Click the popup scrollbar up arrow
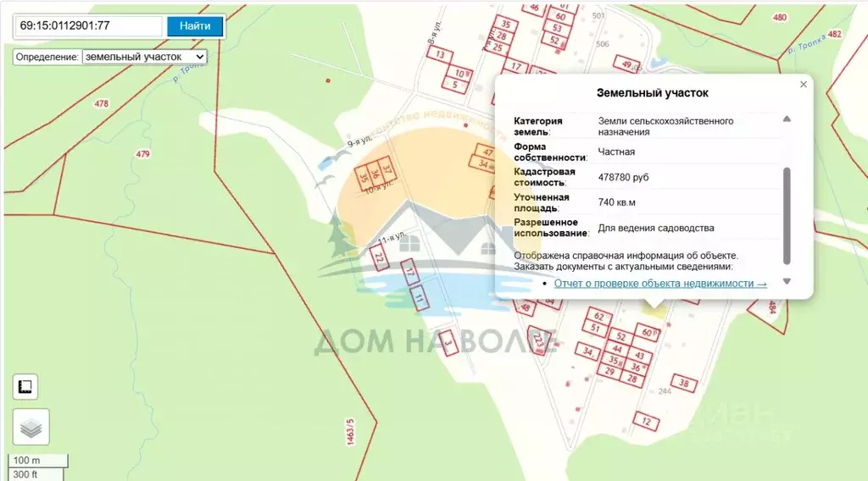 click(787, 119)
